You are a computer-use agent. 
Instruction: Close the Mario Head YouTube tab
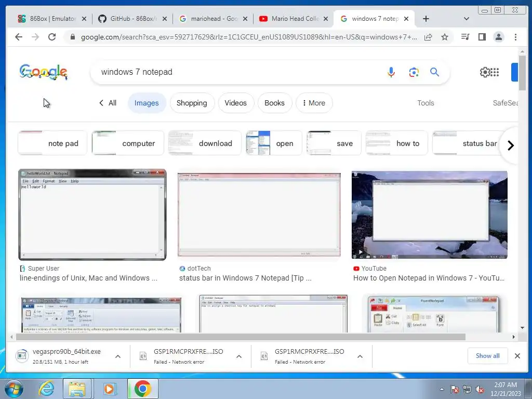(326, 19)
